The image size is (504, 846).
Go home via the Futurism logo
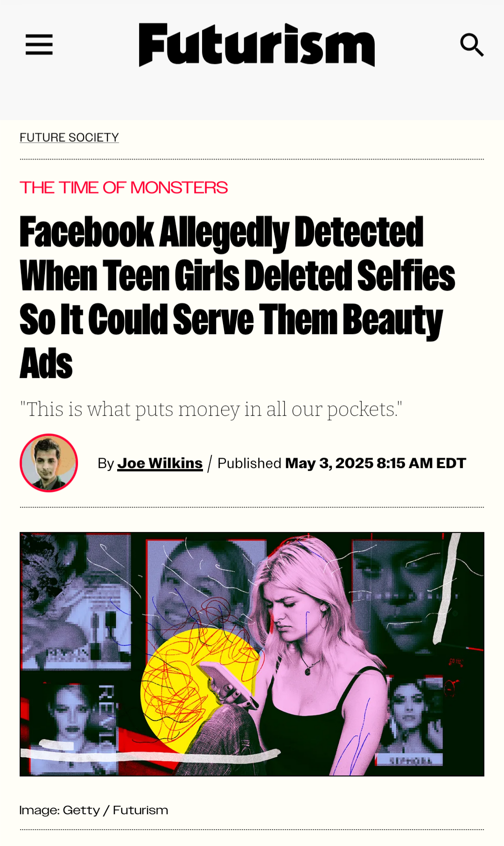[x=257, y=45]
